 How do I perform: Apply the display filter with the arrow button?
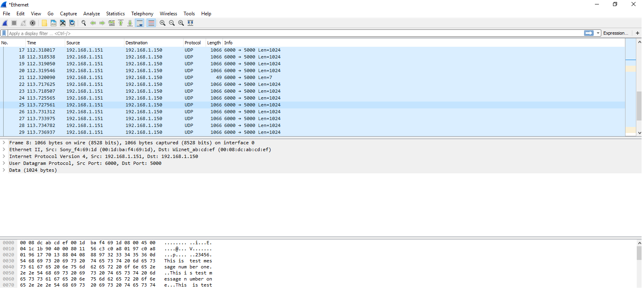click(x=589, y=33)
